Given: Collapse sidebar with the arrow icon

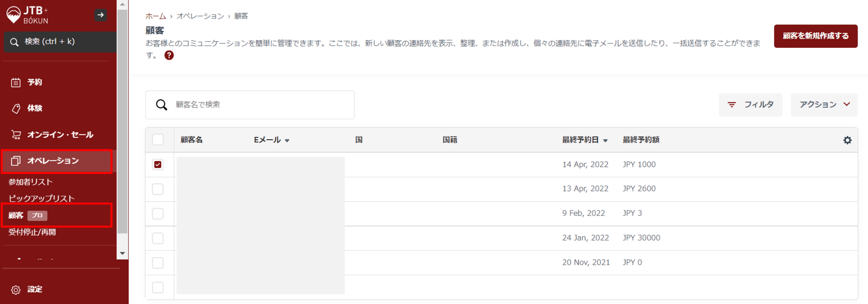Looking at the screenshot, I should pos(100,15).
